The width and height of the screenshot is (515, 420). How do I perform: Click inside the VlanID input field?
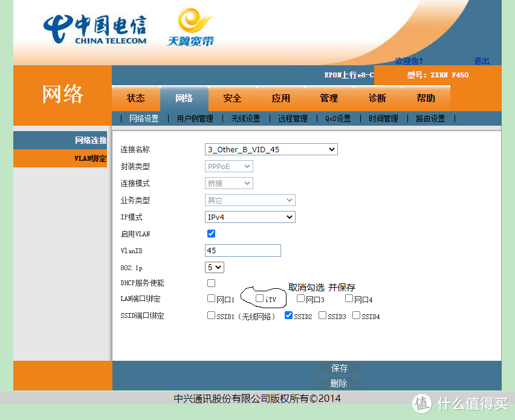tap(242, 250)
